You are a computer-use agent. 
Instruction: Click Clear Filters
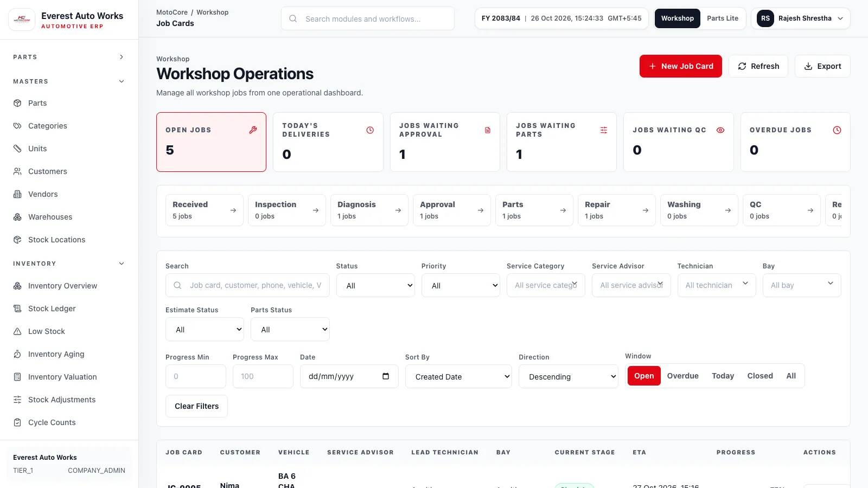(x=196, y=406)
